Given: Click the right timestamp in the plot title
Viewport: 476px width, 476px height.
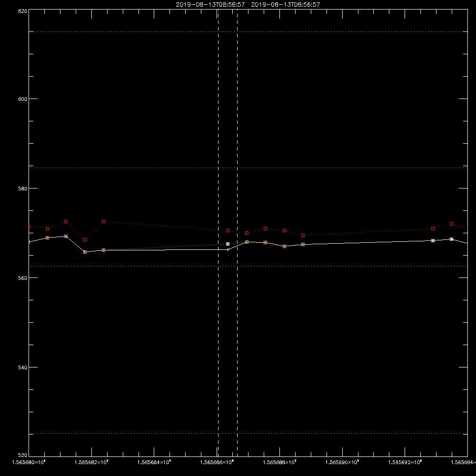Looking at the screenshot, I should coord(285,5).
